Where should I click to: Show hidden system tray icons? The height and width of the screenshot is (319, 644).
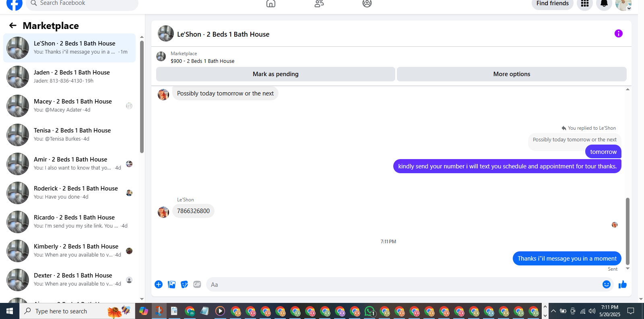(553, 311)
